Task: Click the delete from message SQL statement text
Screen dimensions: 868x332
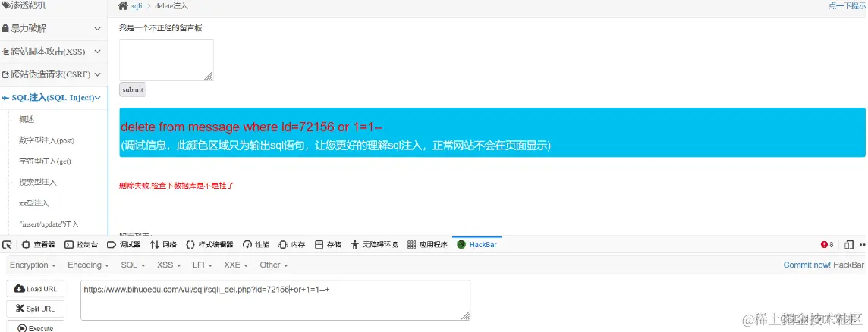Action: (252, 127)
